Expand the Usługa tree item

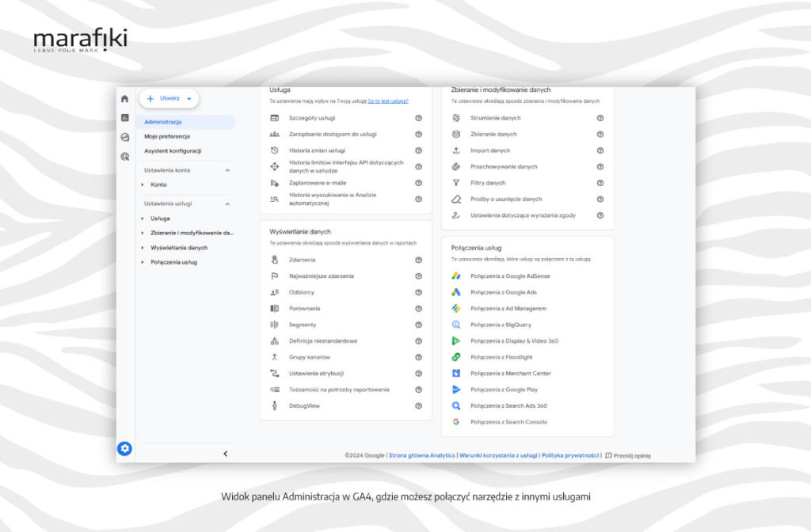click(x=143, y=218)
